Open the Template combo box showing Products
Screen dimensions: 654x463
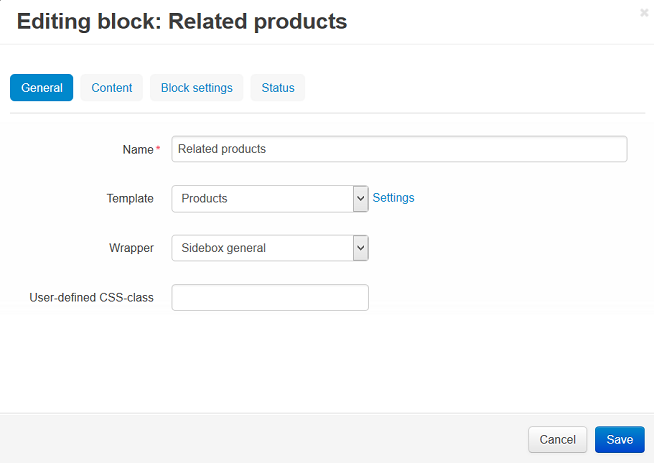pos(270,199)
